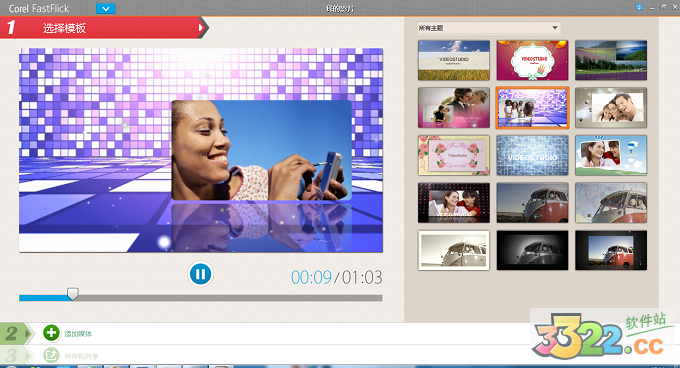Click the green plus Add Media icon
The height and width of the screenshot is (368, 680).
51,333
